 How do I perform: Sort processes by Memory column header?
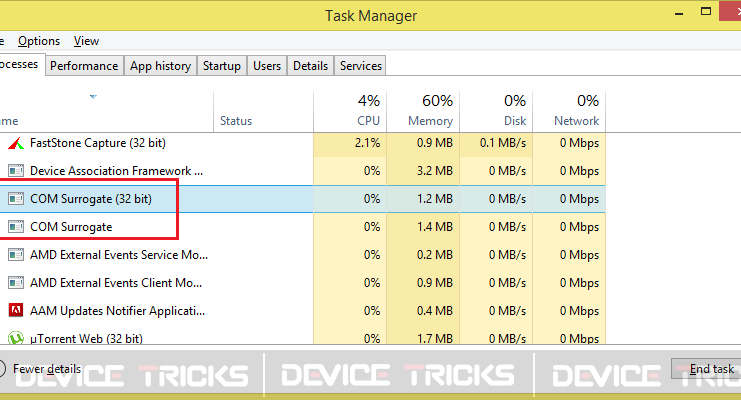(423, 111)
